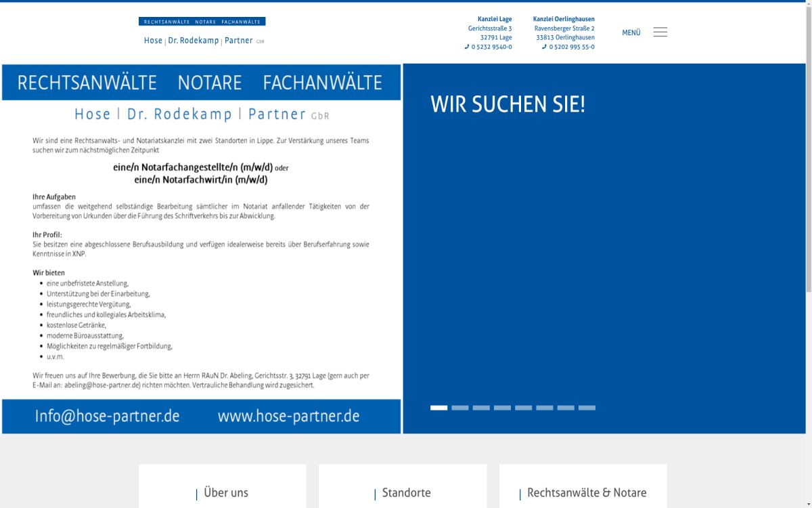Switch to the second carousel slide
Image resolution: width=812 pixels, height=508 pixels.
(x=460, y=408)
